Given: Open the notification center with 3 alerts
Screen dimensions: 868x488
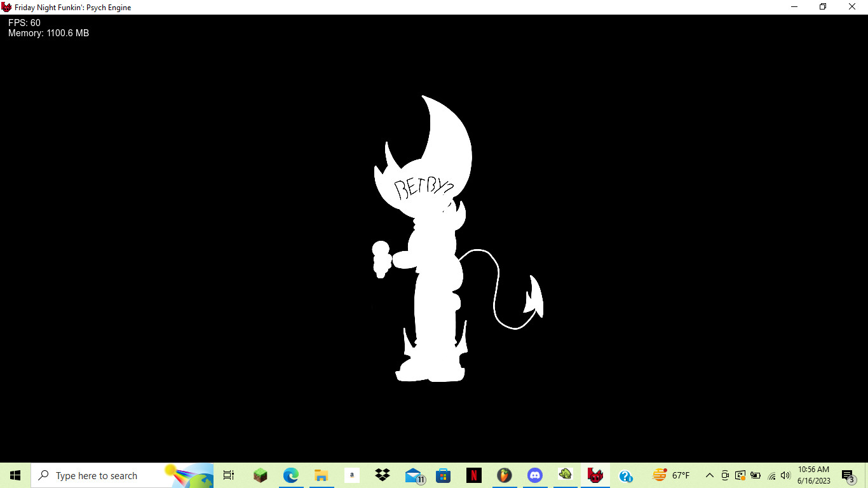Looking at the screenshot, I should (848, 475).
